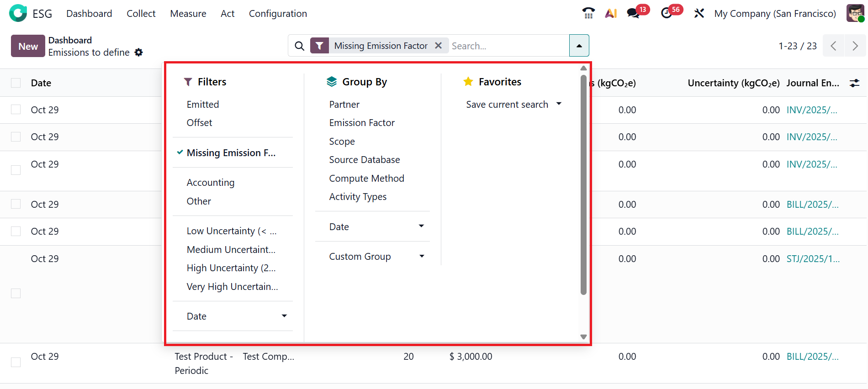Viewport: 868px width, 389px height.
Task: Tick the select-all checkbox in header
Action: click(x=16, y=83)
